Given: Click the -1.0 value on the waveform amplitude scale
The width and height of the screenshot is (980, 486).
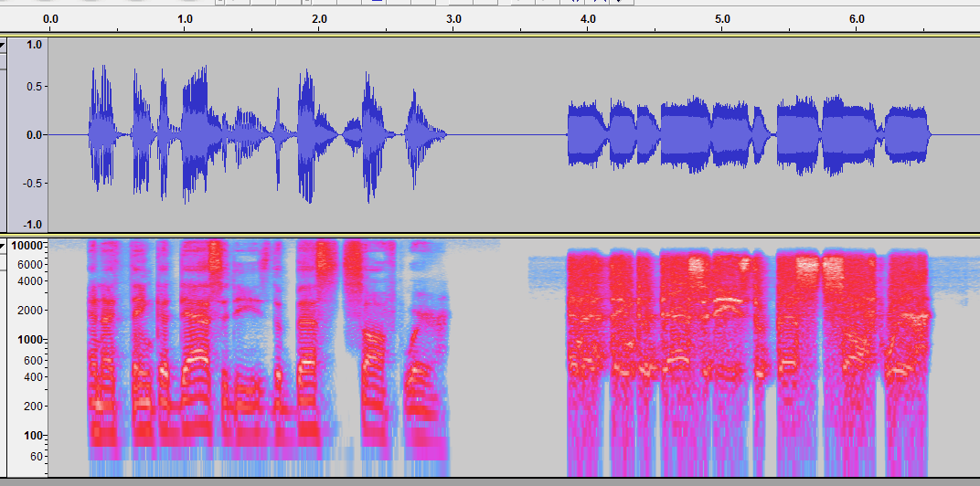Looking at the screenshot, I should (x=33, y=225).
